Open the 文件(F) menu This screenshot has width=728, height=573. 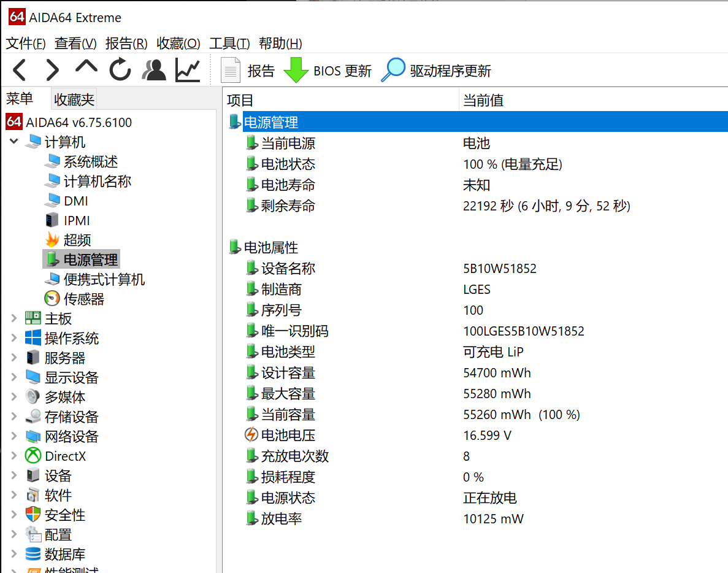[26, 43]
